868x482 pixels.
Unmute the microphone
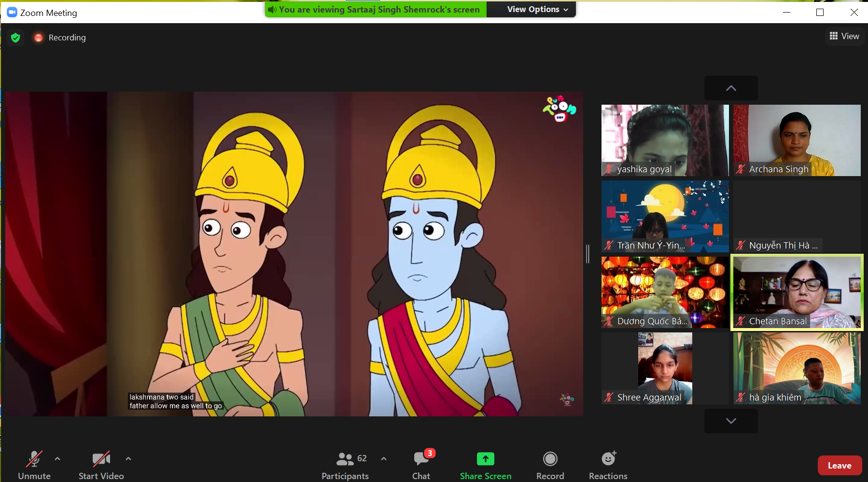point(34,465)
